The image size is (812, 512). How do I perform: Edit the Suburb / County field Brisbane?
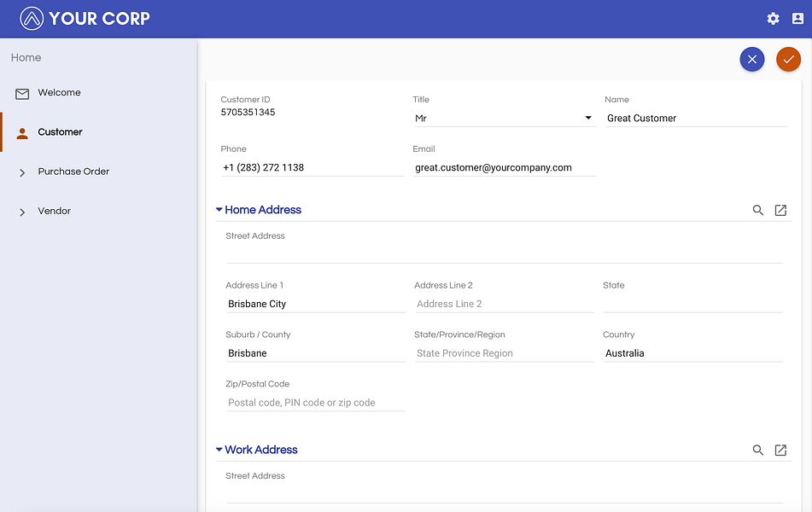(316, 353)
